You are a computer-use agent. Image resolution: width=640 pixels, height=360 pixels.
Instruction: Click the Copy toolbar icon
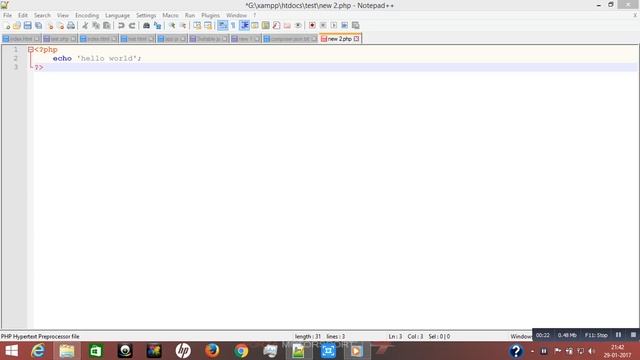[96, 25]
